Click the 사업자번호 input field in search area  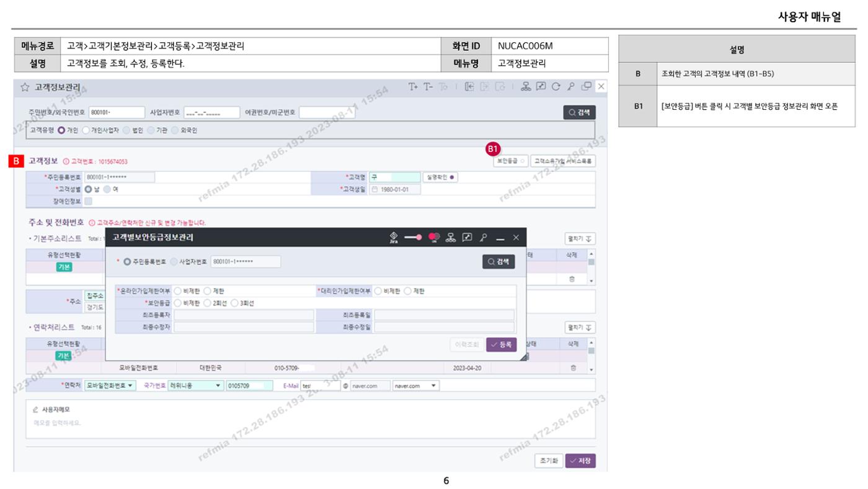coord(211,112)
